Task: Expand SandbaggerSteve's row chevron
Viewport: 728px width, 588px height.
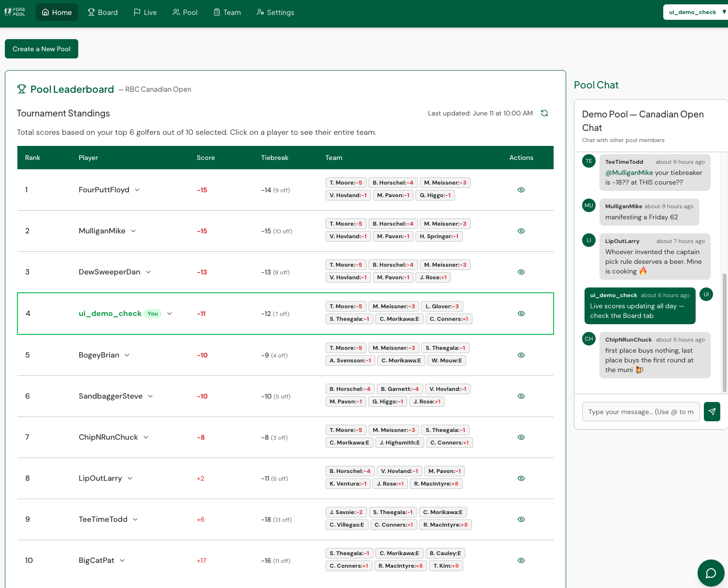Action: coord(150,396)
